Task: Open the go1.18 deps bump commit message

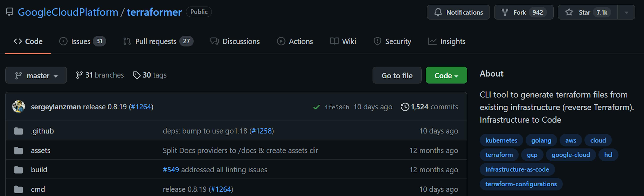Action: [205, 131]
